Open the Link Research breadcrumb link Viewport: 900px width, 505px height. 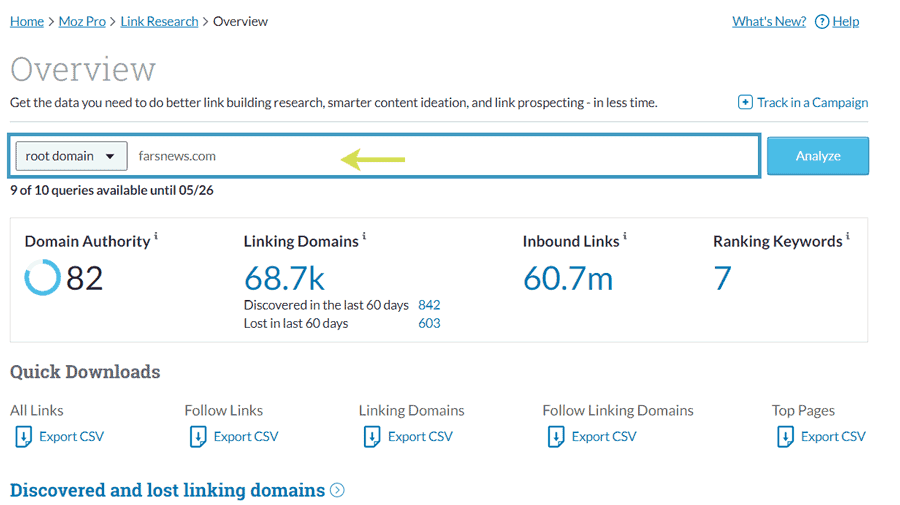[x=159, y=22]
